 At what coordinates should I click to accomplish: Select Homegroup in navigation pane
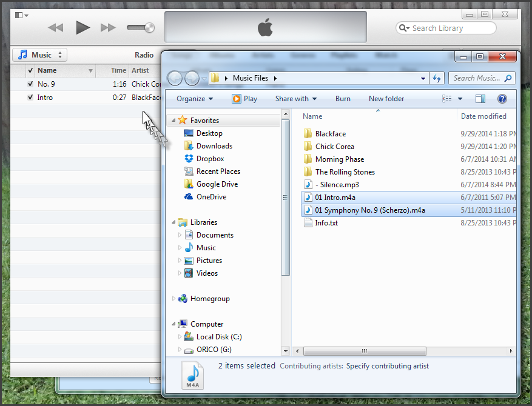click(x=210, y=299)
